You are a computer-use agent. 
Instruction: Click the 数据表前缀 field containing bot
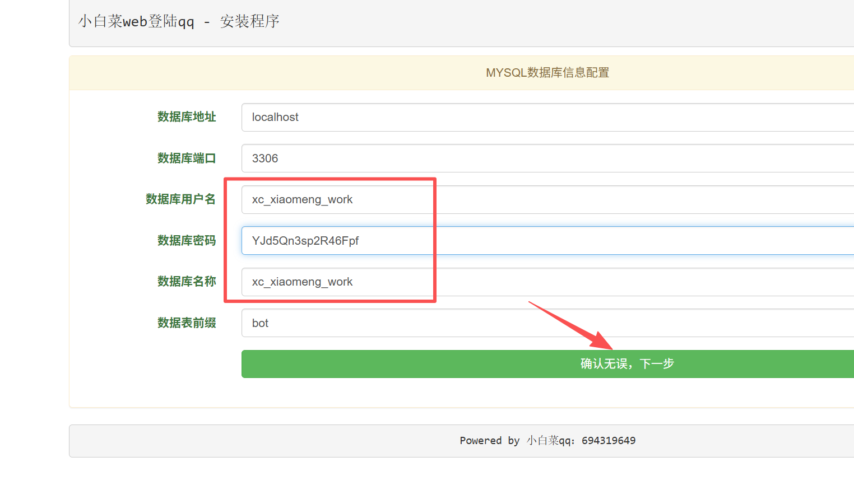coord(546,323)
